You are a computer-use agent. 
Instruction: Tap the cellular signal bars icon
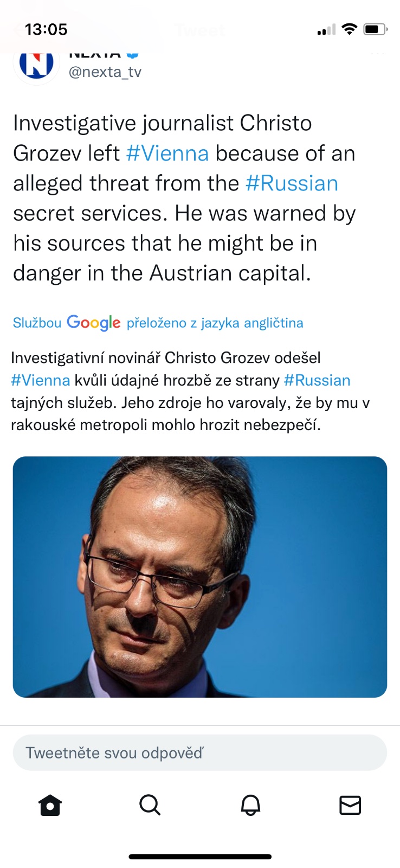tap(326, 30)
